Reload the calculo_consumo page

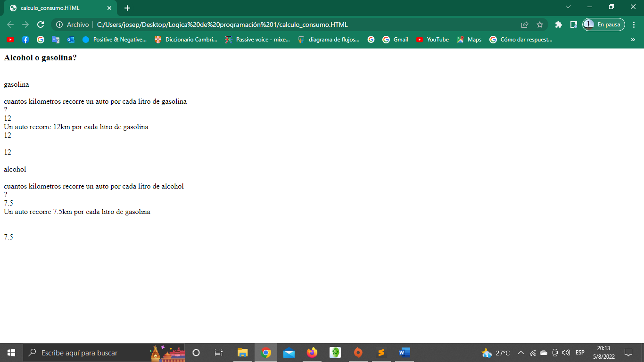[x=41, y=25]
